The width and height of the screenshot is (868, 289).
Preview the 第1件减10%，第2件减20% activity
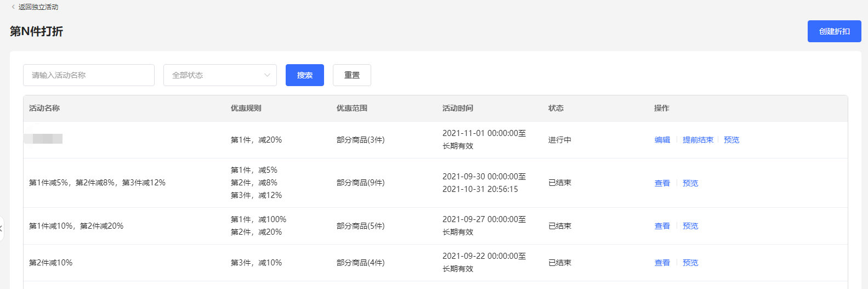coord(690,226)
